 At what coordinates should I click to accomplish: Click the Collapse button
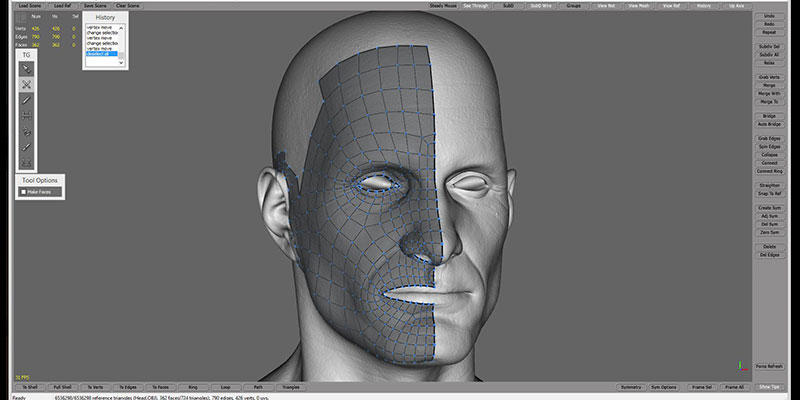(x=769, y=155)
